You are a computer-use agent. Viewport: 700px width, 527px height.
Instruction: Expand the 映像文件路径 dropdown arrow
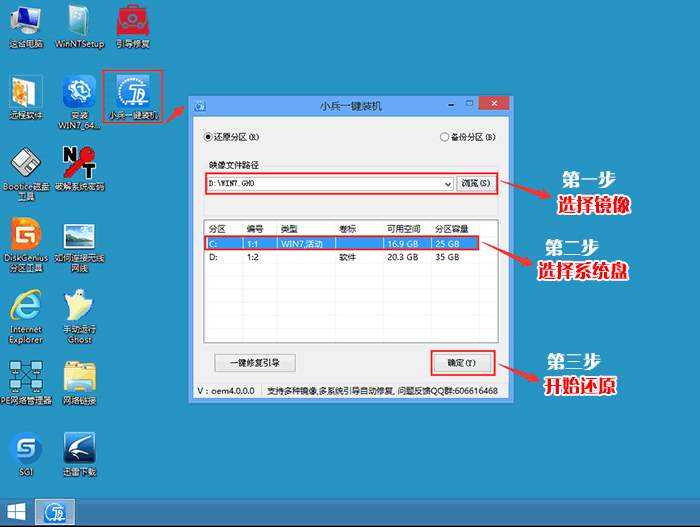click(x=448, y=184)
